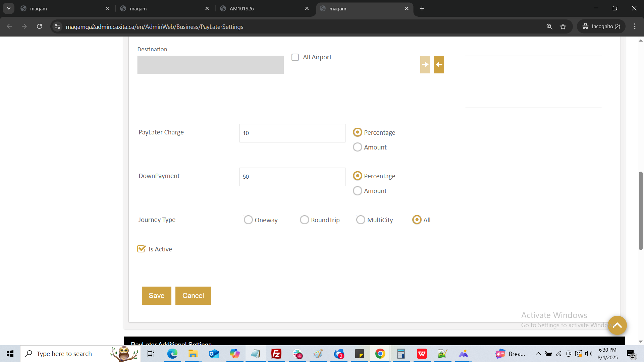Open Chrome's three-dot menu

point(635,26)
